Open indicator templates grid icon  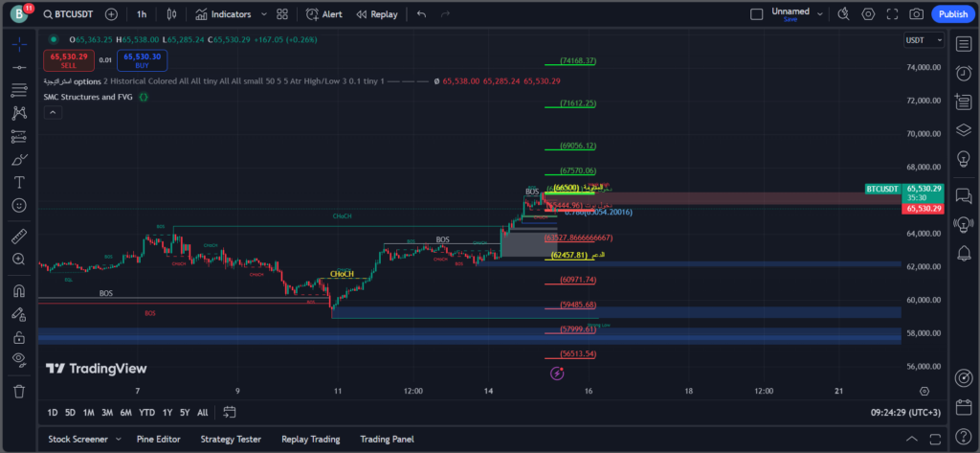coord(282,13)
